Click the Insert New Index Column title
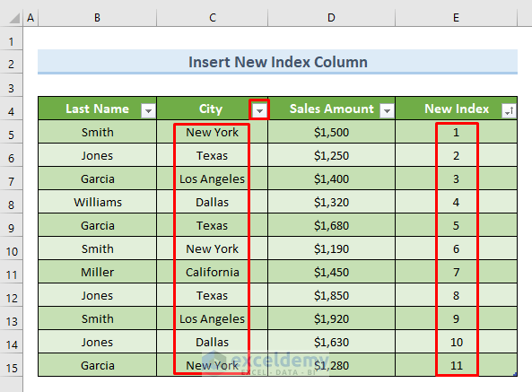This screenshot has width=532, height=392. click(x=278, y=62)
